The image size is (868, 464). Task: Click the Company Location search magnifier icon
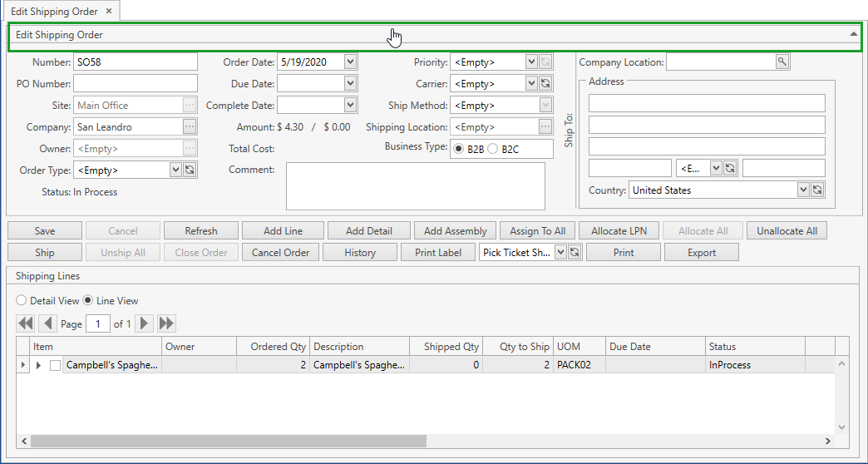[782, 62]
